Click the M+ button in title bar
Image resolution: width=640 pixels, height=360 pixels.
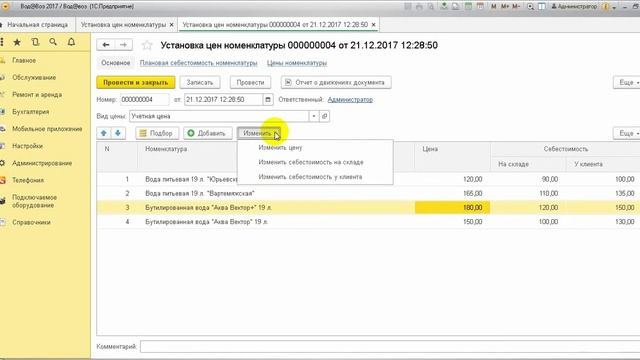(x=505, y=7)
